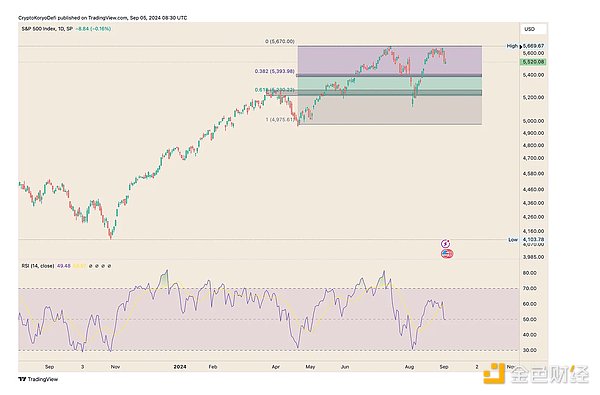Click the green Fibonacci zone between 0.382 and 0.618
600x395 pixels.
(389, 83)
